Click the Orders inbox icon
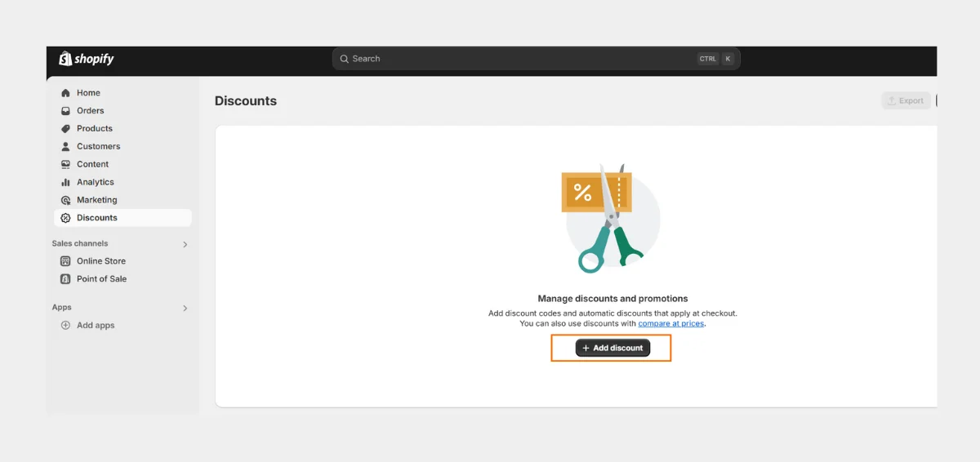 point(66,111)
